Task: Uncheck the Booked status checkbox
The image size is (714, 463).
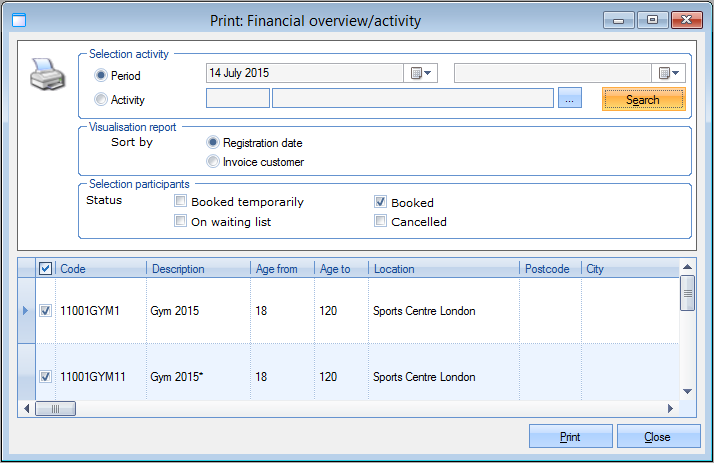Action: pos(380,201)
